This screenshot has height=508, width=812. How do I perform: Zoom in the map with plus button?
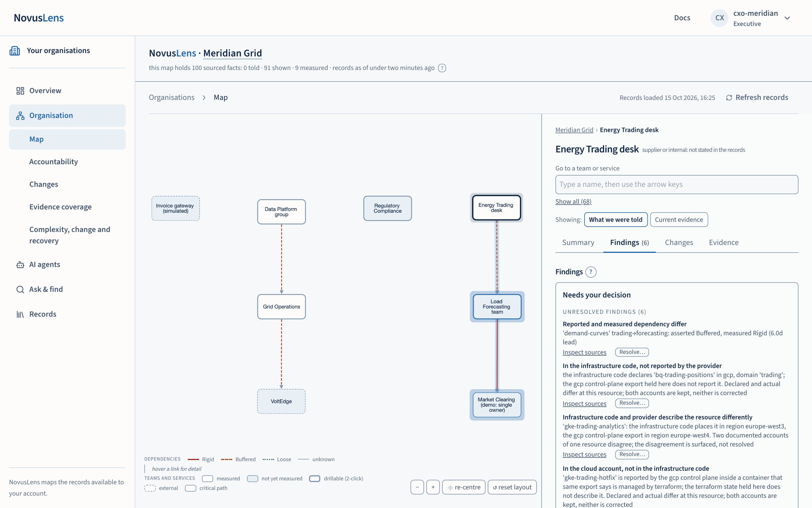(x=433, y=487)
